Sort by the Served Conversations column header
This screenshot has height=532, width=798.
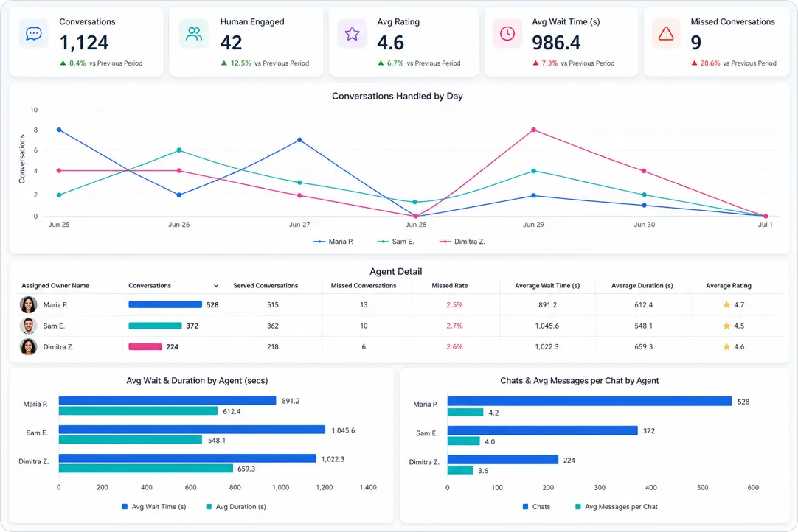tap(266, 286)
